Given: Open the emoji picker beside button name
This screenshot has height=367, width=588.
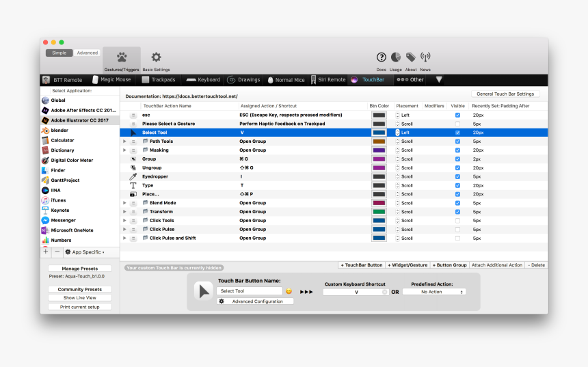Looking at the screenshot, I should [x=289, y=291].
